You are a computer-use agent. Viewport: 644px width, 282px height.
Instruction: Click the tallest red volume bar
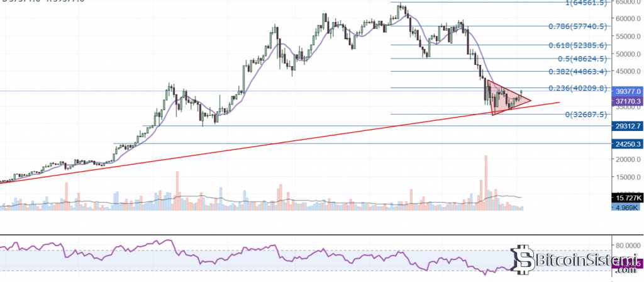pos(486,182)
